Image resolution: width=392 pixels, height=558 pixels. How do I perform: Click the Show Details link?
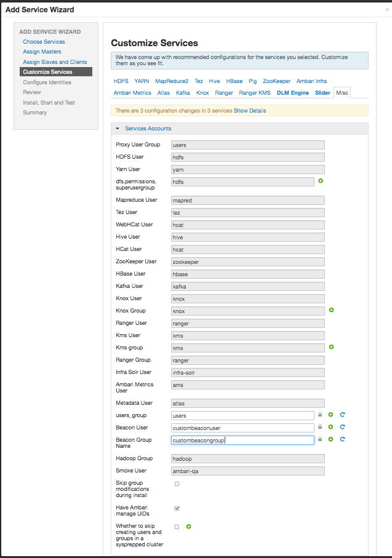click(250, 111)
